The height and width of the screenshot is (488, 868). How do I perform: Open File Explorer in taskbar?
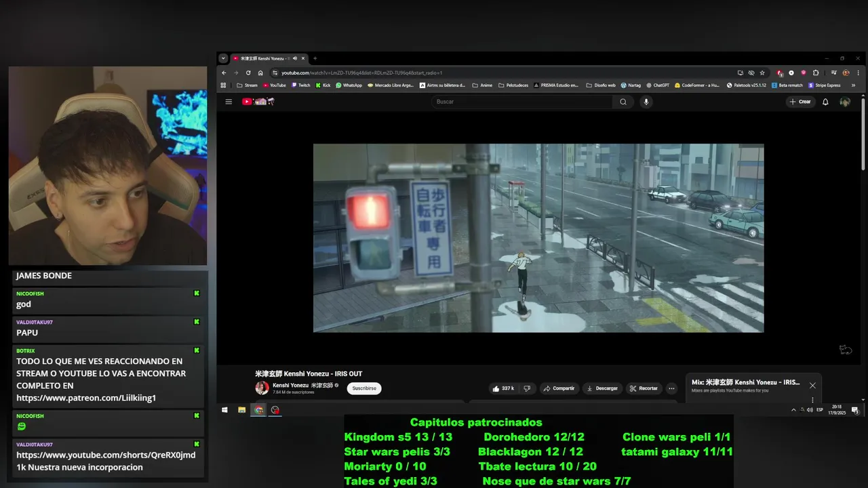(x=241, y=410)
